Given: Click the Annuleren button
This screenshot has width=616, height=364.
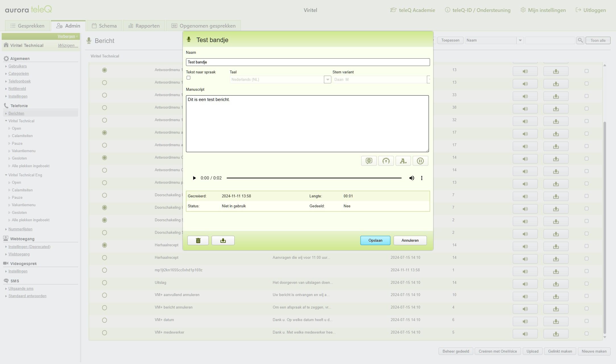Looking at the screenshot, I should pyautogui.click(x=410, y=241).
